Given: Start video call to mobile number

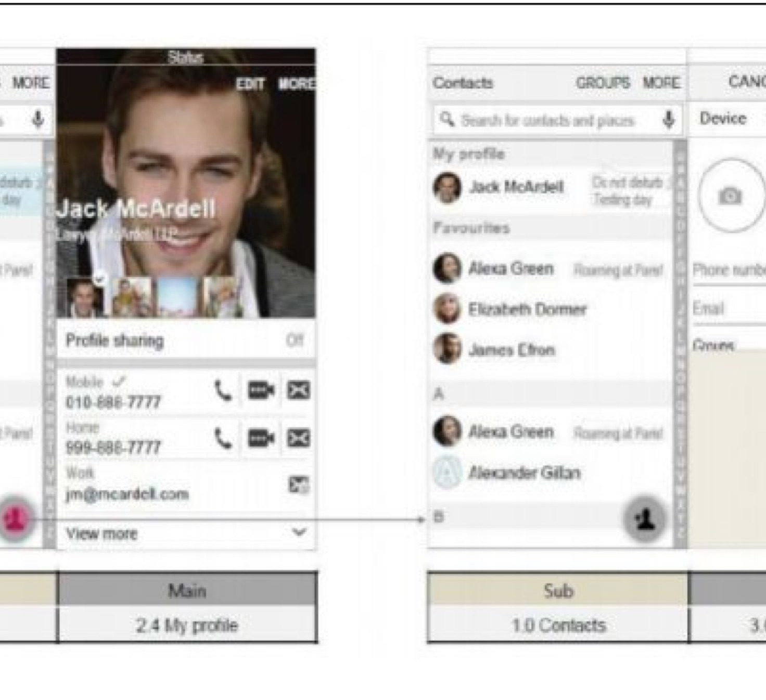Looking at the screenshot, I should click(x=261, y=390).
